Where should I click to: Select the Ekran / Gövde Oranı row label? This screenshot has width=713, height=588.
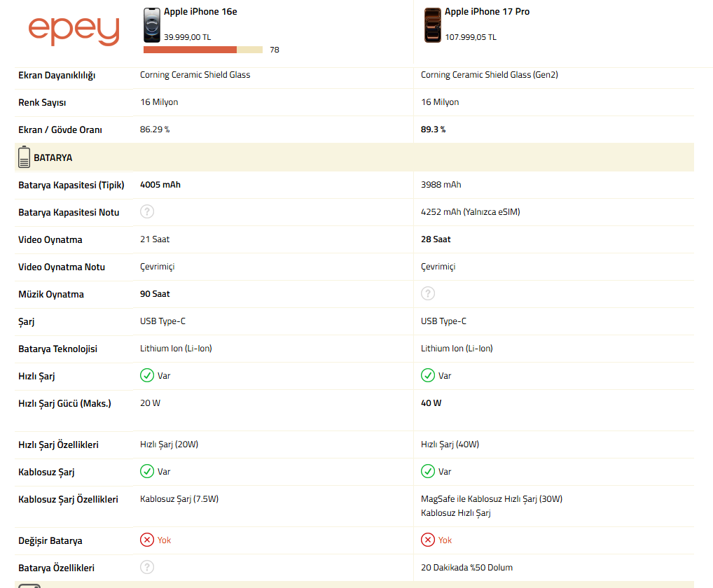(x=60, y=130)
